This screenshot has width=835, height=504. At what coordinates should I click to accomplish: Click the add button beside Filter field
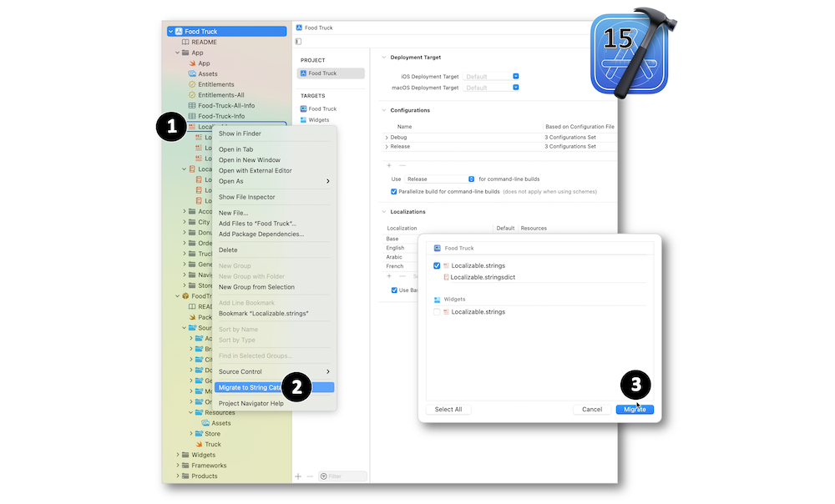pos(298,476)
